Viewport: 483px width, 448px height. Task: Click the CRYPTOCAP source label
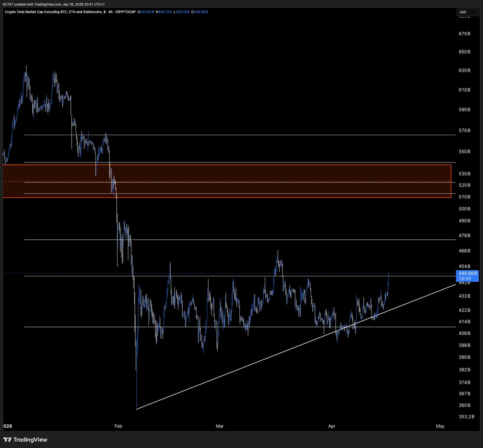126,12
